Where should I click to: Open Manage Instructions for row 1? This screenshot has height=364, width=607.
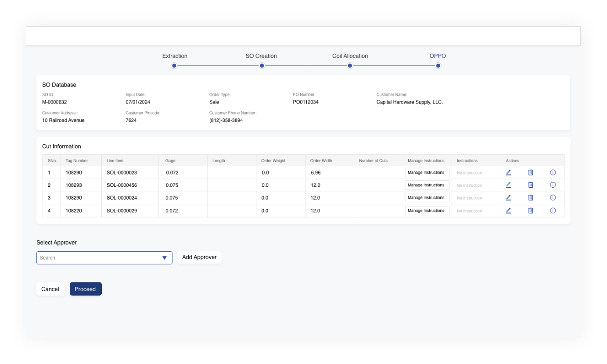pos(427,173)
